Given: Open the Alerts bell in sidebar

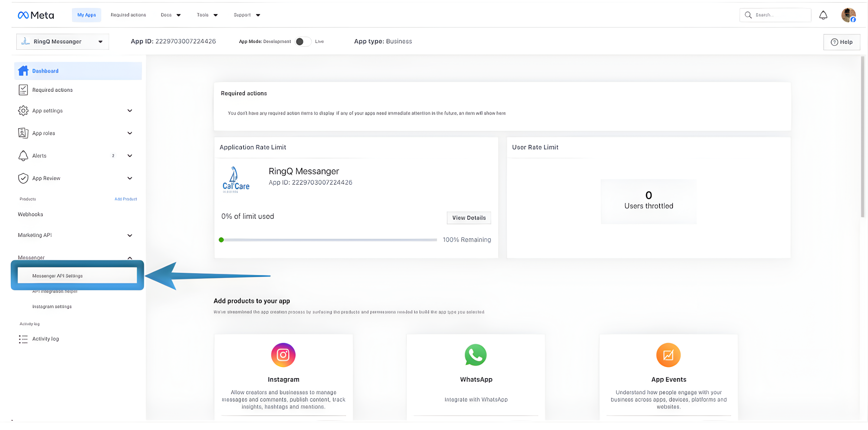Looking at the screenshot, I should [23, 156].
